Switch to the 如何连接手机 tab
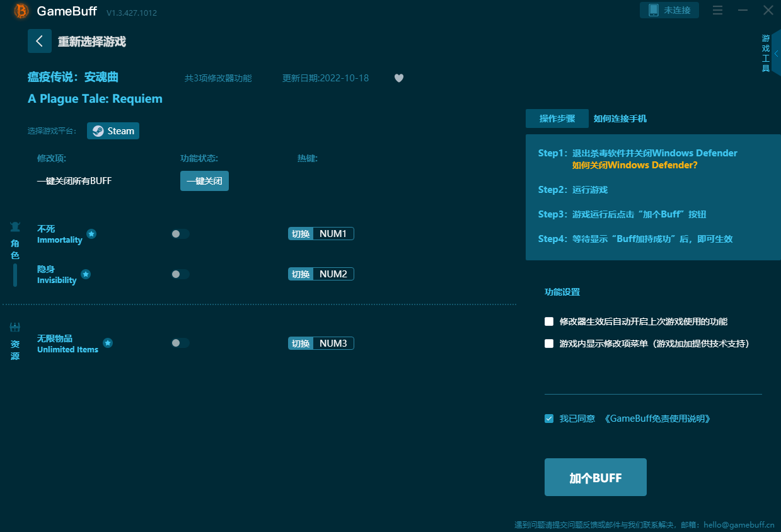Image resolution: width=781 pixels, height=532 pixels. (x=620, y=119)
